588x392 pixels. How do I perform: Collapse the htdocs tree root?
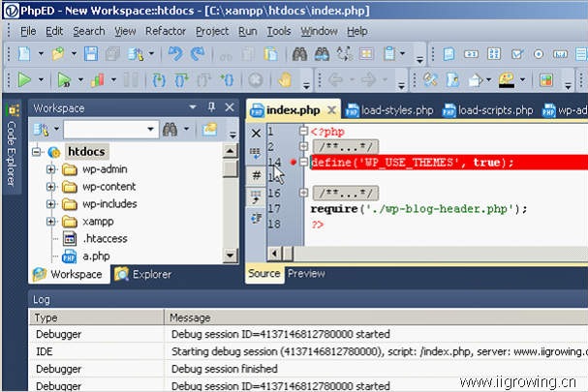click(37, 152)
